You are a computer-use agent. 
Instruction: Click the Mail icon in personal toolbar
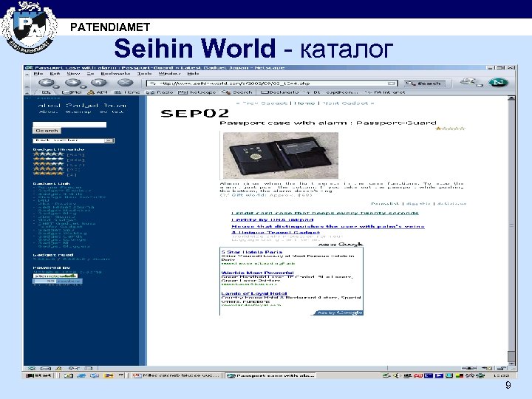coord(71,93)
